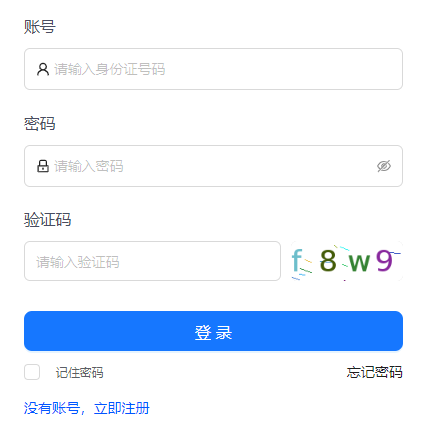Refresh the f8w9 captcha image
This screenshot has width=426, height=422.
347,261
